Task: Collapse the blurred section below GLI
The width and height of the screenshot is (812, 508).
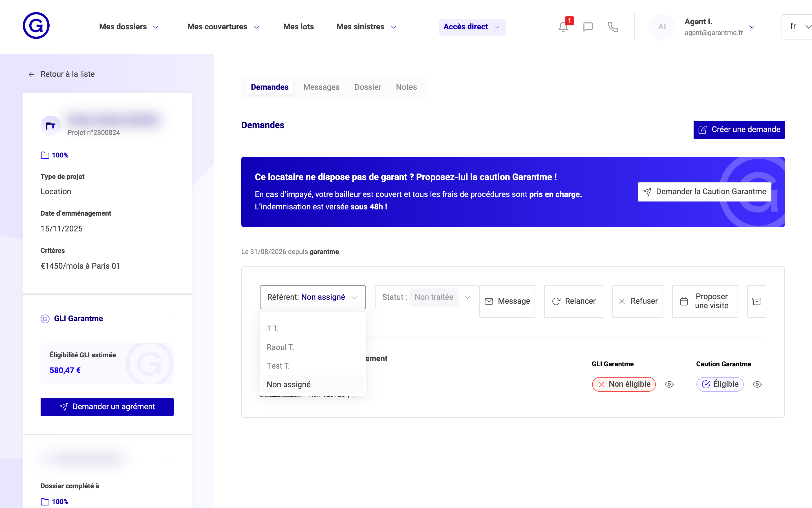Action: point(169,459)
